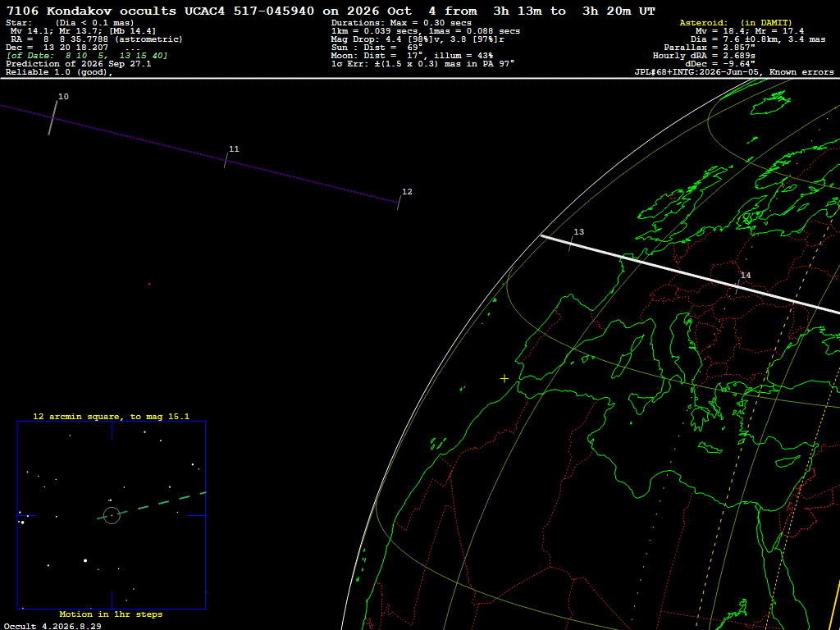Click the 'Motion in 1hr steps' caption

pos(111,614)
